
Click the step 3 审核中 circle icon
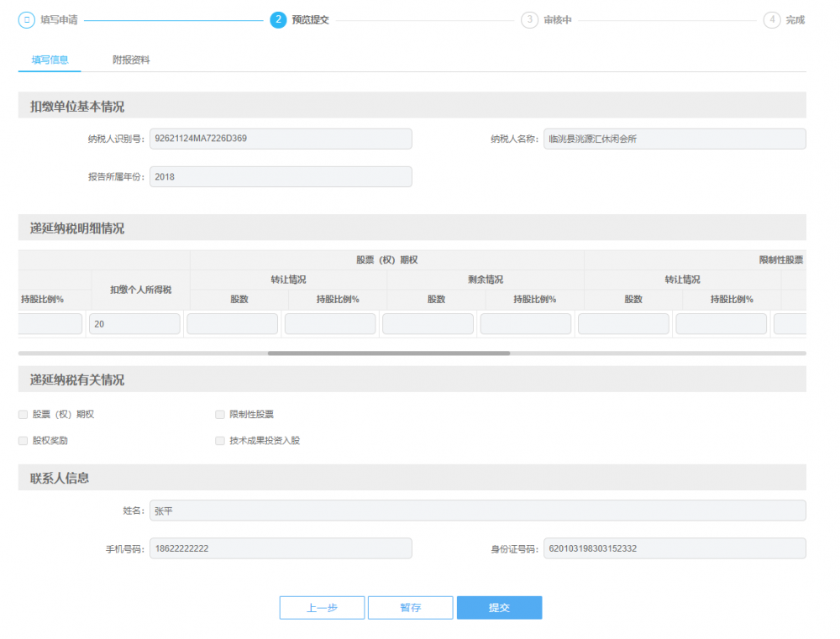click(529, 20)
